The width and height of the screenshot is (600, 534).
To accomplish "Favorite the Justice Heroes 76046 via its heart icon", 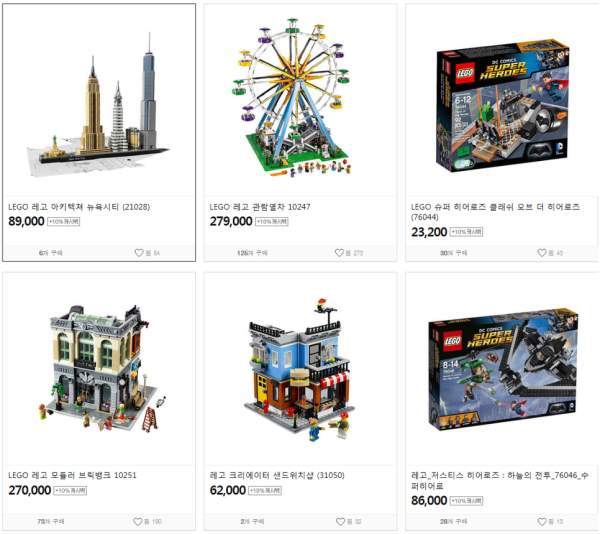I will (x=541, y=521).
